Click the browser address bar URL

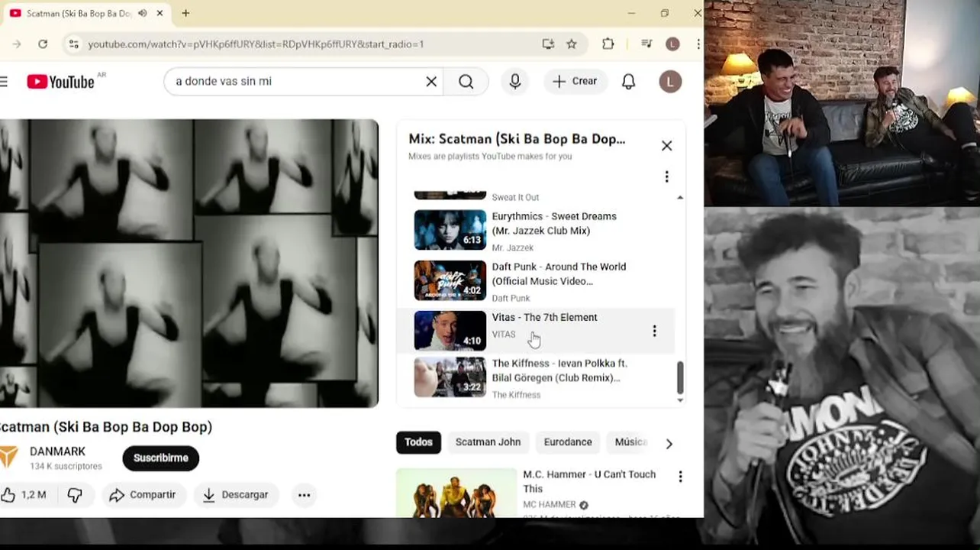pos(256,44)
